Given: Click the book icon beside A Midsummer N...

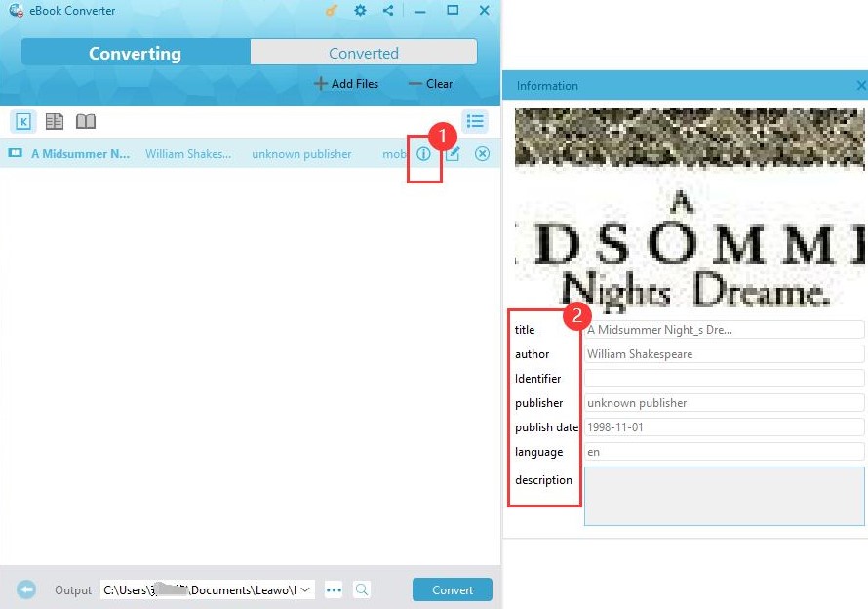Looking at the screenshot, I should click(x=15, y=153).
